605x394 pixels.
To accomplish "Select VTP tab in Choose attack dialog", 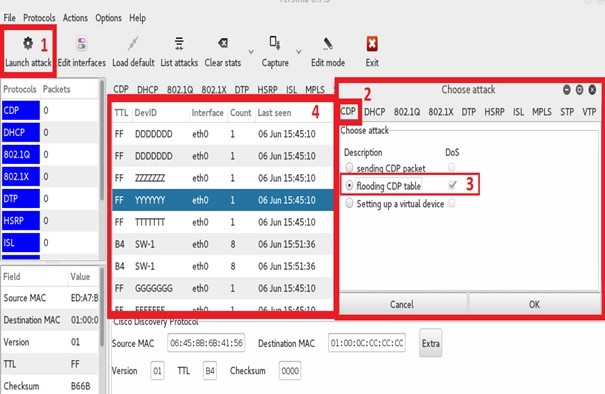I will 589,112.
